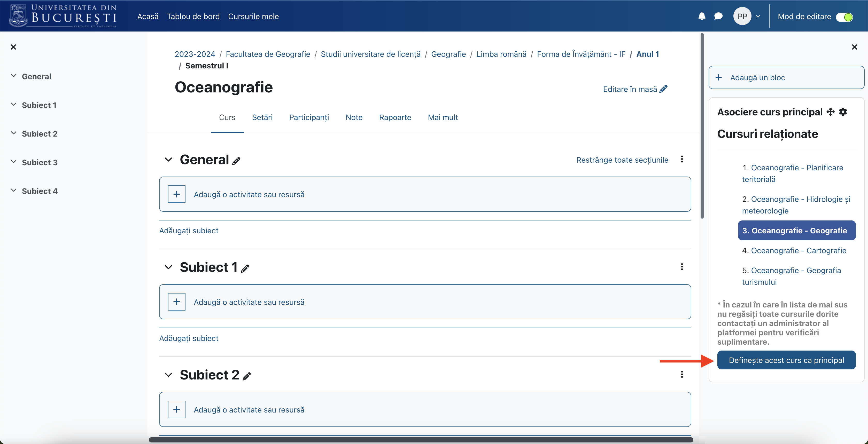The image size is (868, 444).
Task: Switch to the Rapoarte tab
Action: tap(395, 117)
